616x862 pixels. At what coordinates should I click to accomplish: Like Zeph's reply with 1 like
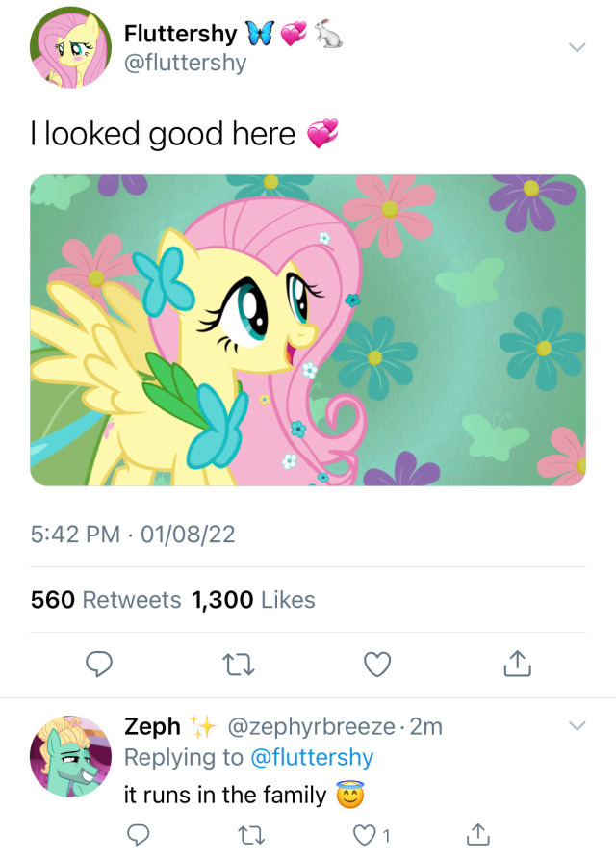[366, 834]
